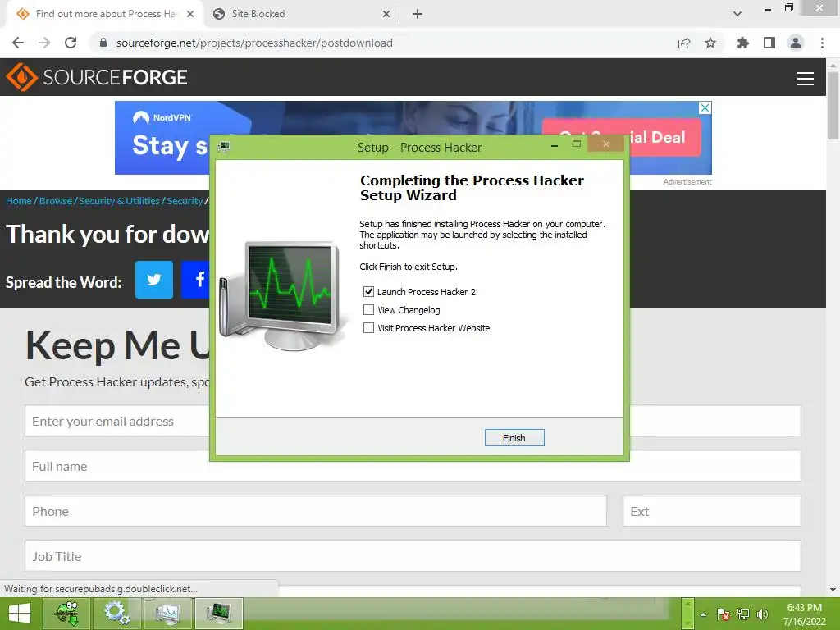The image size is (840, 630).
Task: Bookmark this page with the star icon
Action: coord(710,43)
